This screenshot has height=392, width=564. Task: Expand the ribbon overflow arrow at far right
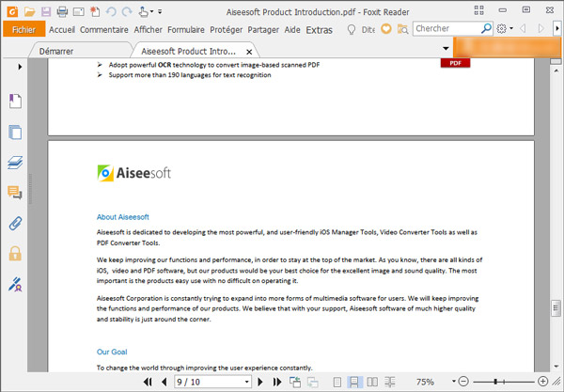point(556,28)
